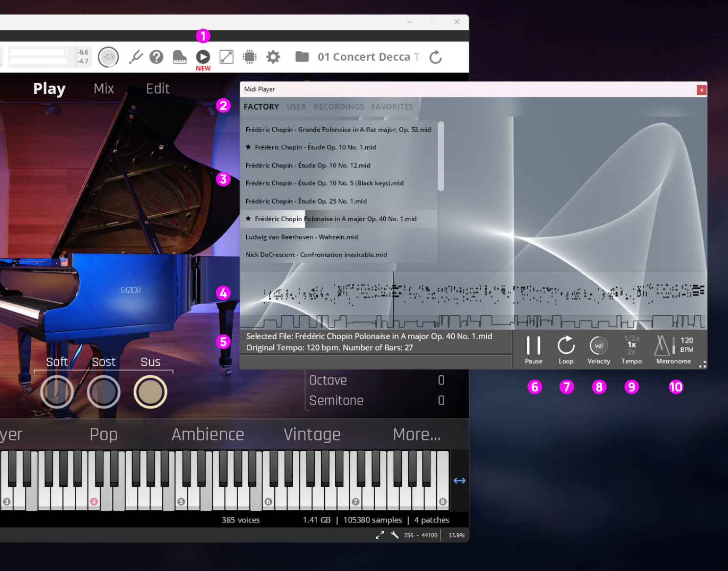Toggle the Soft pedal
Viewport: 728px width, 571px height.
pyautogui.click(x=57, y=392)
